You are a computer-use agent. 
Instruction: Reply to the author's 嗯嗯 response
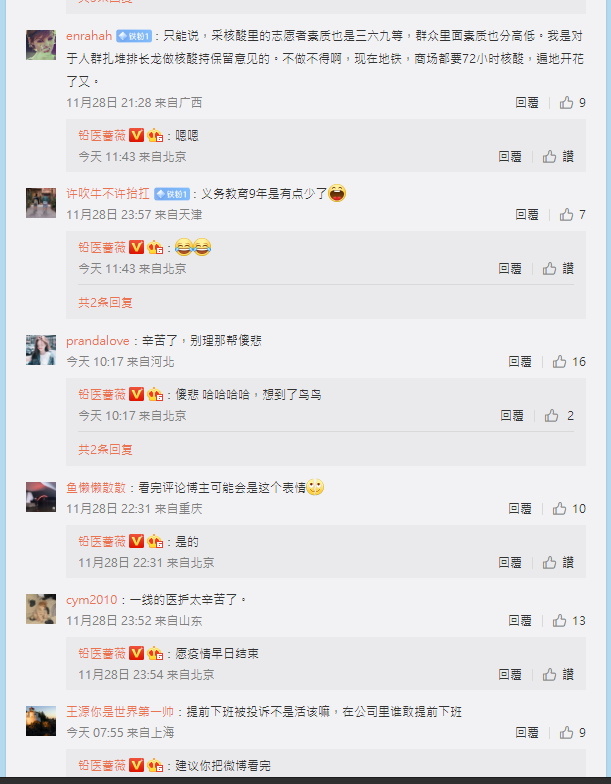coord(510,156)
